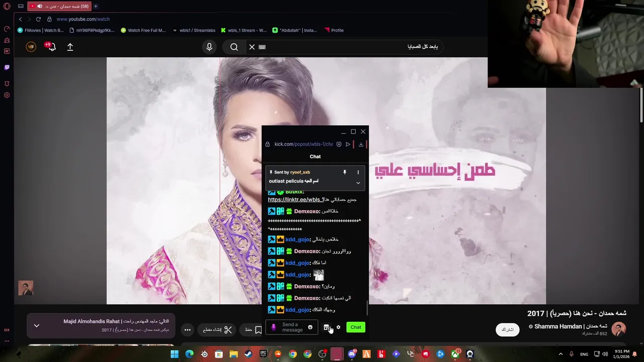
Task: Open the wbls1 / Streamlabs bookmark
Action: [x=194, y=30]
